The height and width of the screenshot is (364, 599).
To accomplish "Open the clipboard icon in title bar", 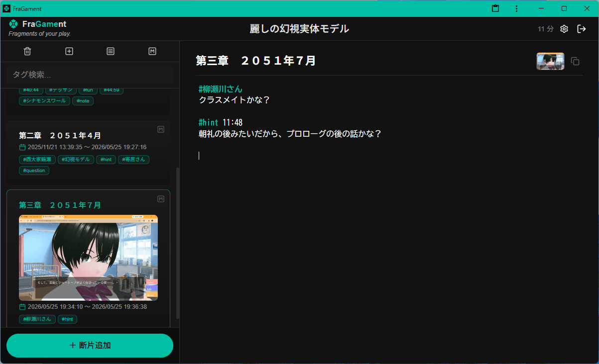I will pyautogui.click(x=495, y=8).
